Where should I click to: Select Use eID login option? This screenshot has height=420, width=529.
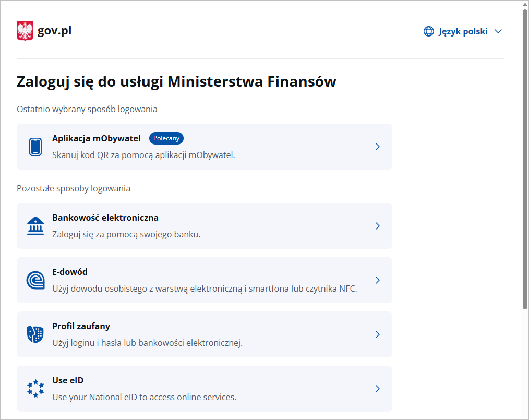pyautogui.click(x=205, y=389)
